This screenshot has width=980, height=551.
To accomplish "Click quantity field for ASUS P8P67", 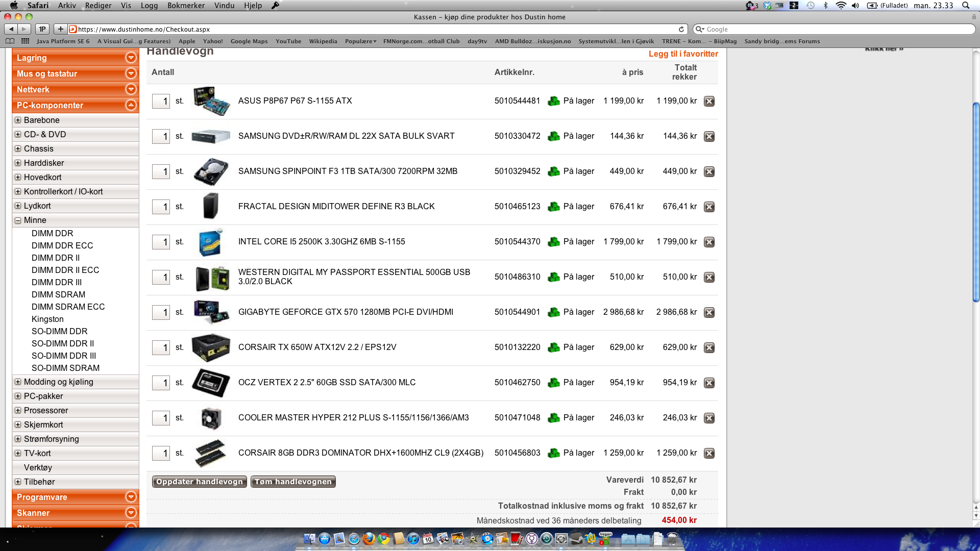I will click(161, 101).
